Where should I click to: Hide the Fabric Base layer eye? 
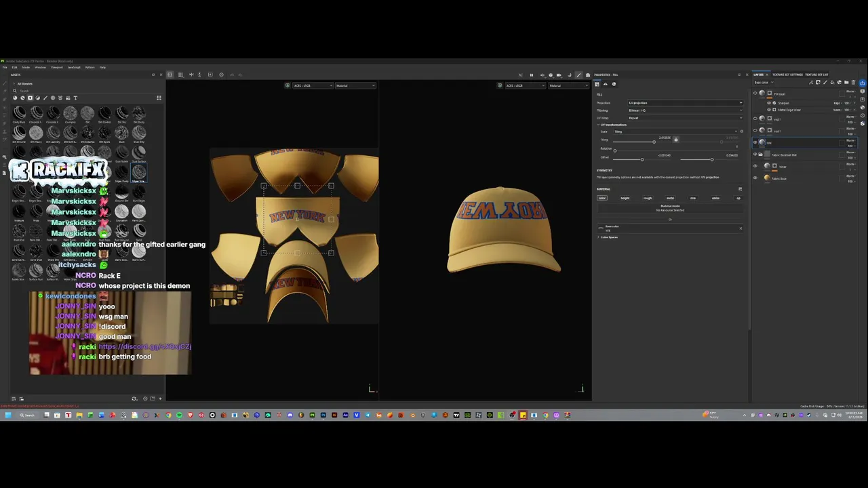pos(755,178)
